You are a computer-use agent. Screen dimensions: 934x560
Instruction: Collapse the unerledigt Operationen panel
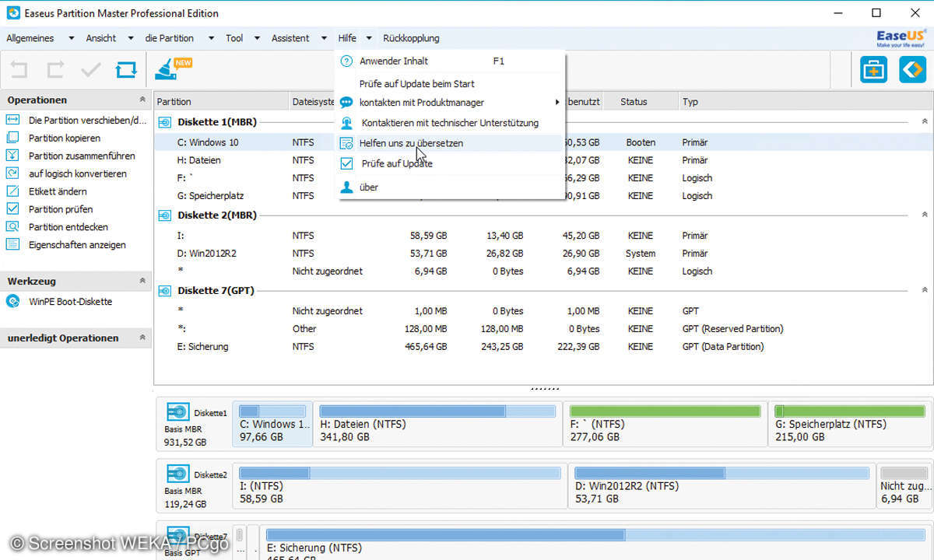142,338
